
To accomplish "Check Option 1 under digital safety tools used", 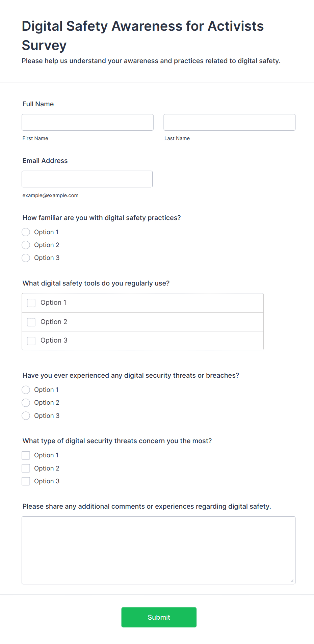I will [x=31, y=303].
